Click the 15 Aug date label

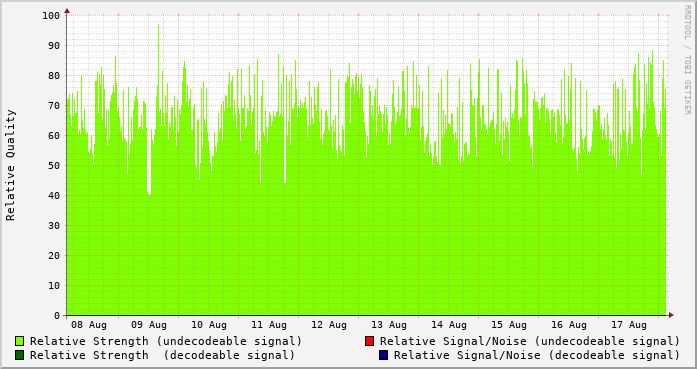pyautogui.click(x=509, y=325)
